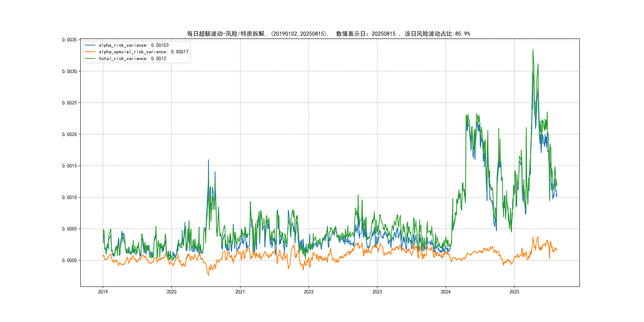The height and width of the screenshot is (322, 644).
Task: Click the 2022 x-axis tick label
Action: click(308, 292)
